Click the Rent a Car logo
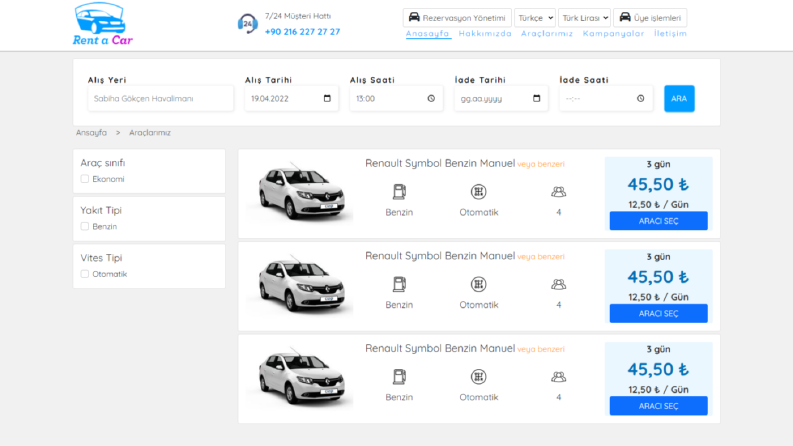 coord(103,24)
